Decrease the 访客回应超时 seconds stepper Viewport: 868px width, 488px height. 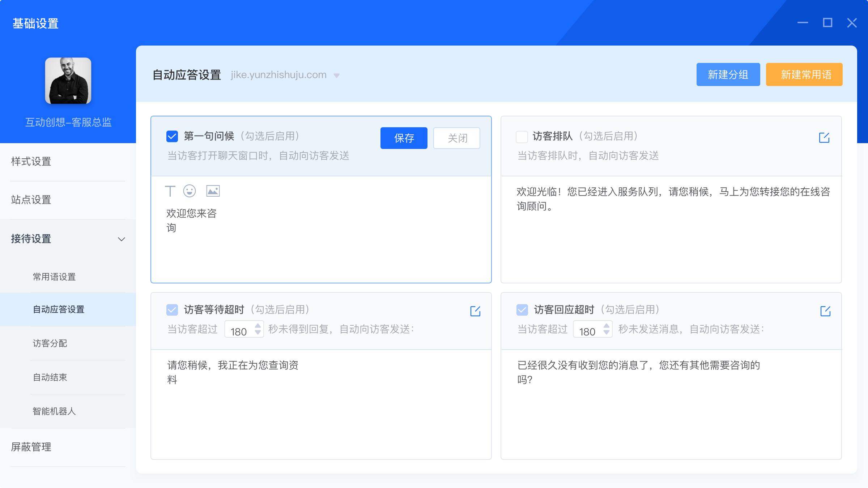[x=607, y=332]
